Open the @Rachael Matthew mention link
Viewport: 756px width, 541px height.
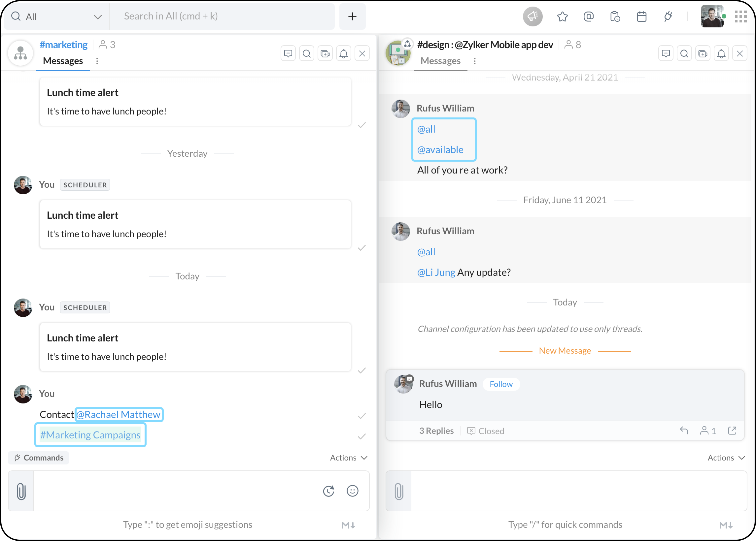tap(119, 414)
